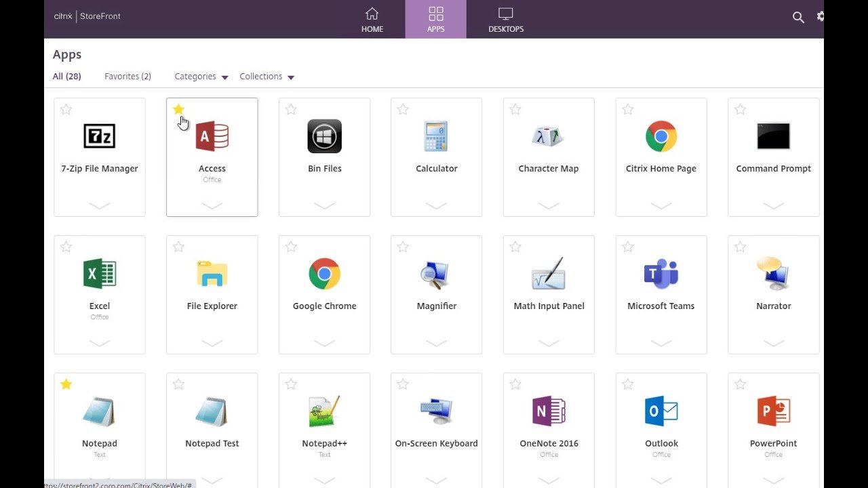Click the search magnifier icon

click(x=798, y=18)
